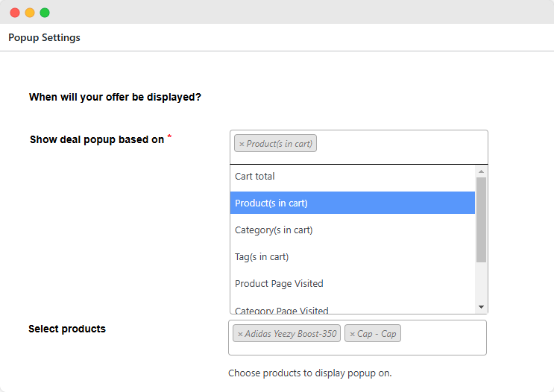Remove the Product(s in cart) tag
Image resolution: width=554 pixels, height=392 pixels.
click(241, 144)
